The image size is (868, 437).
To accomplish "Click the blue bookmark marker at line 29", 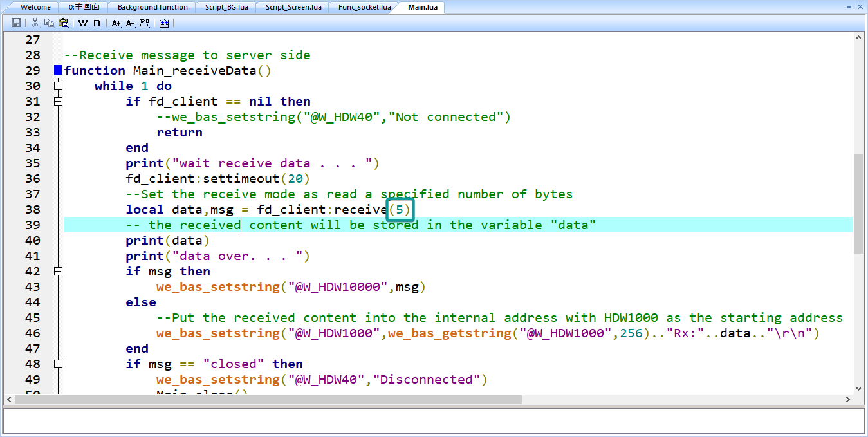I will [x=58, y=70].
